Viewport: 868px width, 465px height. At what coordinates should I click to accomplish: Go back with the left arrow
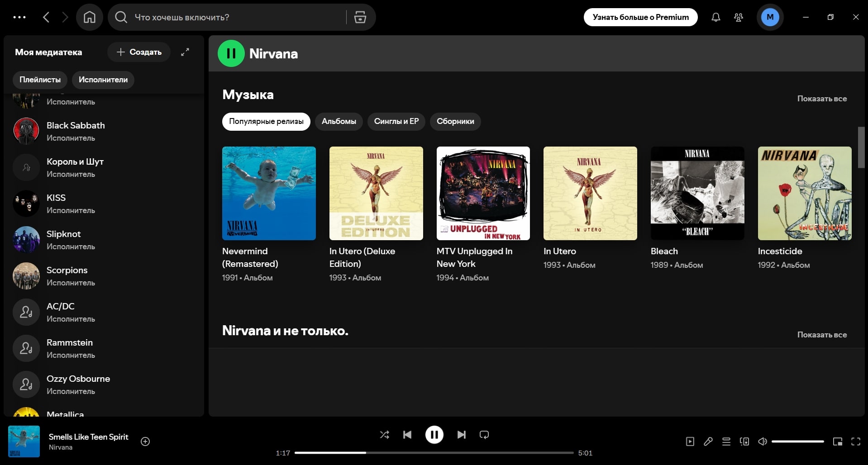click(46, 17)
